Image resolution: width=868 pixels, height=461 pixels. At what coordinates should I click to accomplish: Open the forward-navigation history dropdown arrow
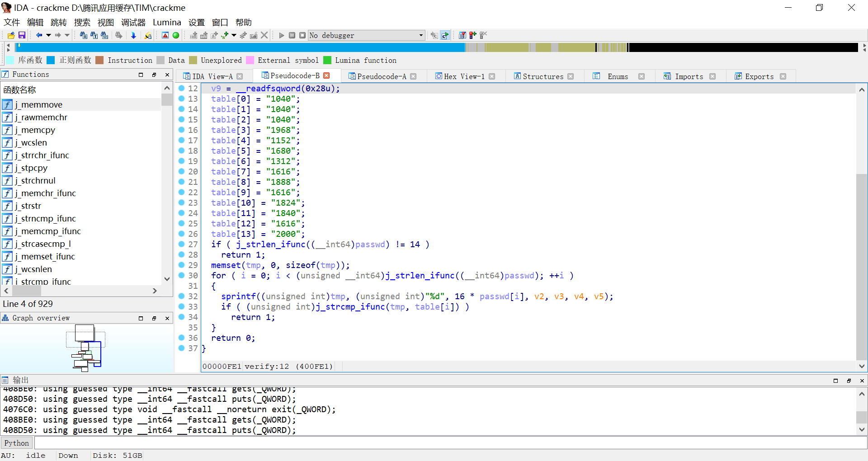point(67,35)
